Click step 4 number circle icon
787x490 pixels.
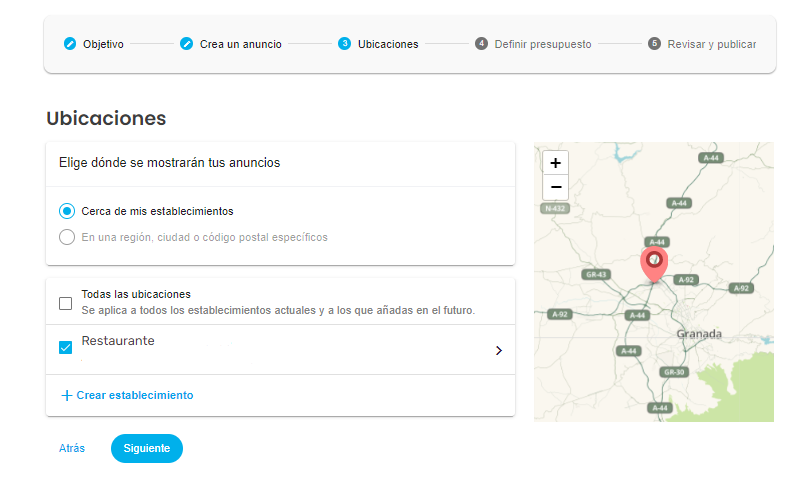pos(481,44)
